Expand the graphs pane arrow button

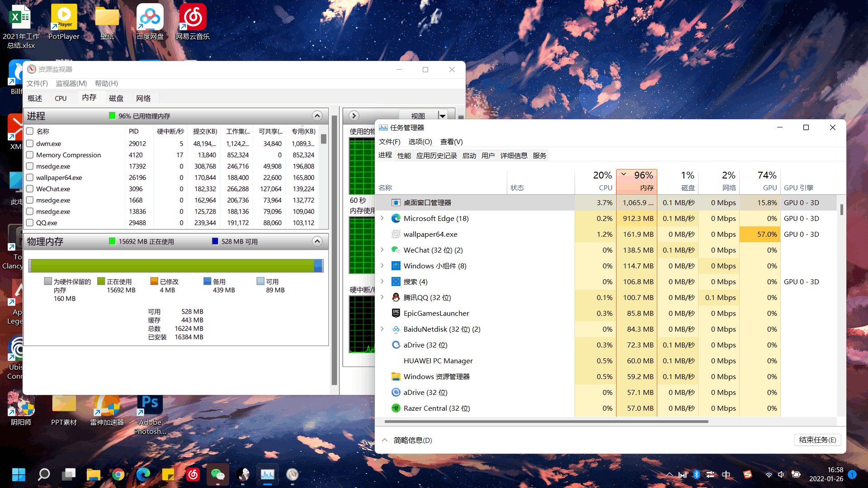354,116
